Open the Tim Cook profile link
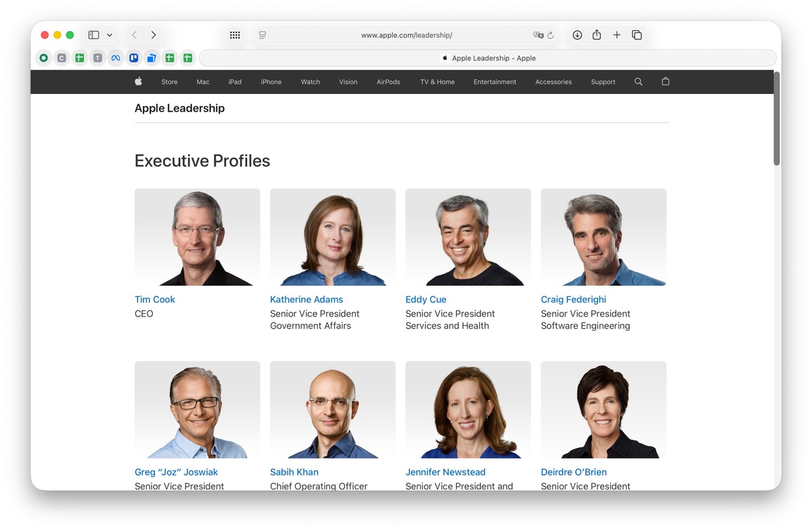Screen dimensions: 812x531 (x=155, y=300)
